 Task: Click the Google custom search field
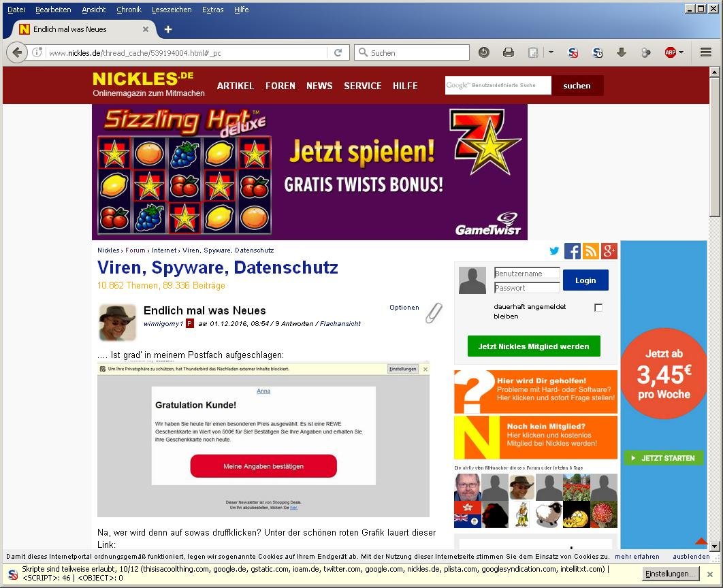[x=498, y=85]
